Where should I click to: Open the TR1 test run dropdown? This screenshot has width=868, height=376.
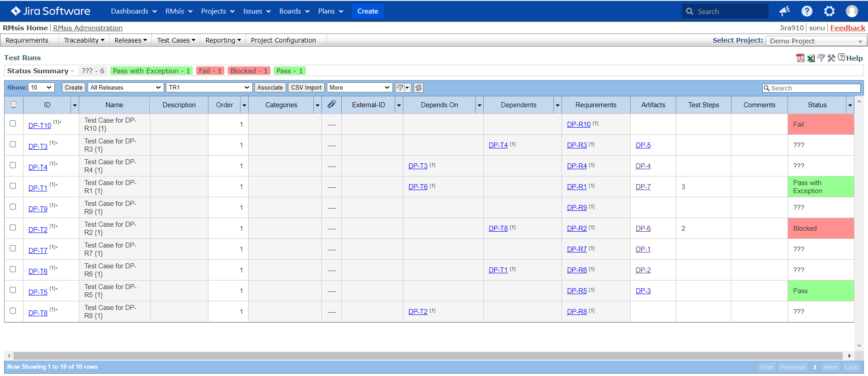209,87
